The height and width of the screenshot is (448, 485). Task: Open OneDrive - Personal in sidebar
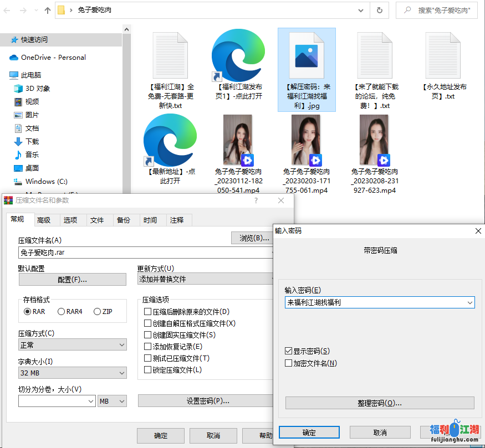[x=53, y=57]
